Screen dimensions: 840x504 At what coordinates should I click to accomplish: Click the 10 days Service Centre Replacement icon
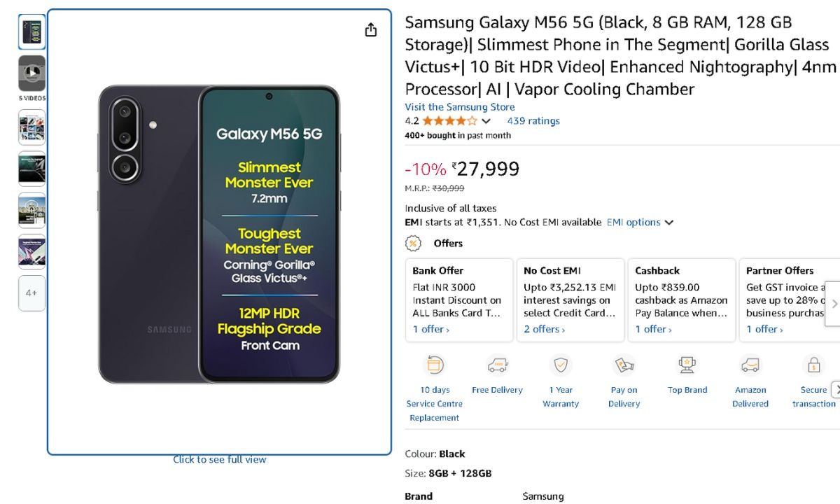pyautogui.click(x=434, y=365)
